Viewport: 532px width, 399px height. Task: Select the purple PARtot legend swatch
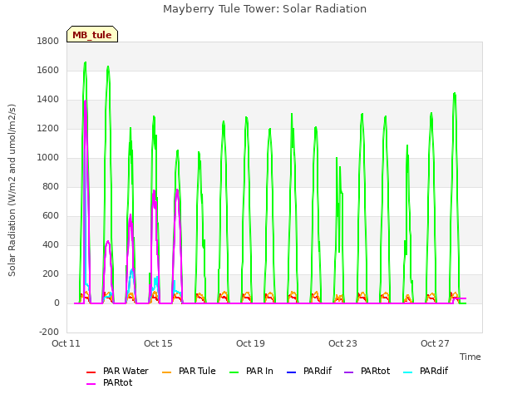coord(349,372)
